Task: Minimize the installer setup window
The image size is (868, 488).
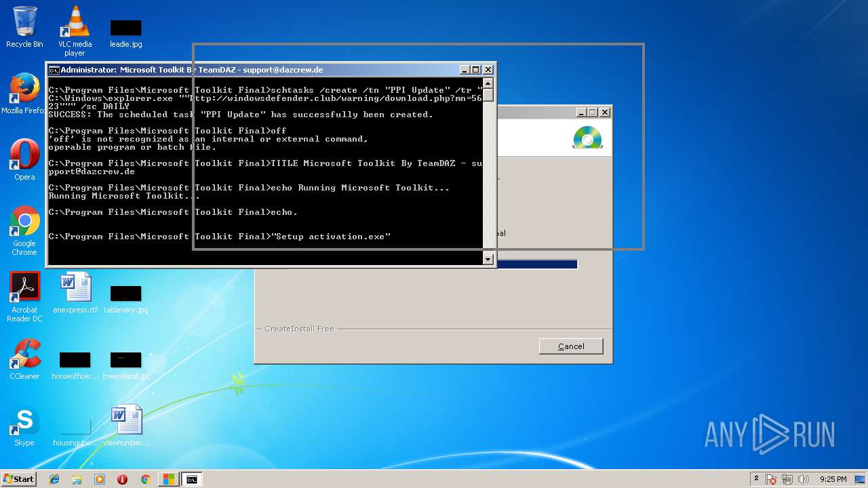Action: pyautogui.click(x=582, y=113)
